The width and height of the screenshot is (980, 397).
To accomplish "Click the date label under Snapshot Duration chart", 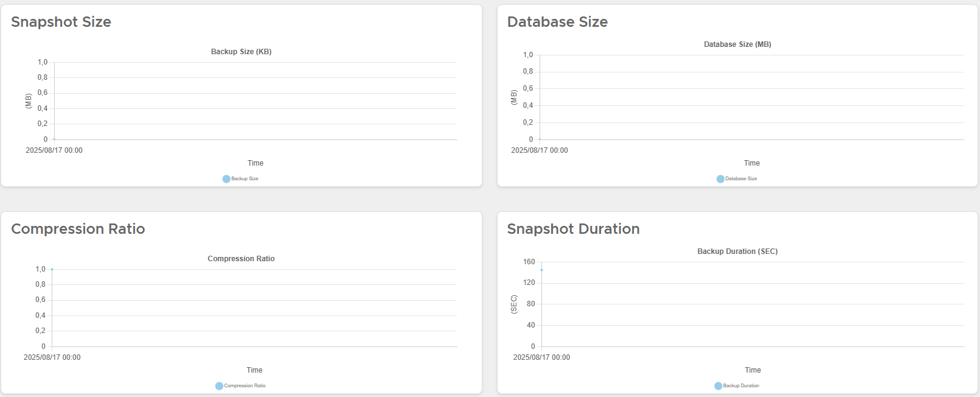I will click(541, 357).
